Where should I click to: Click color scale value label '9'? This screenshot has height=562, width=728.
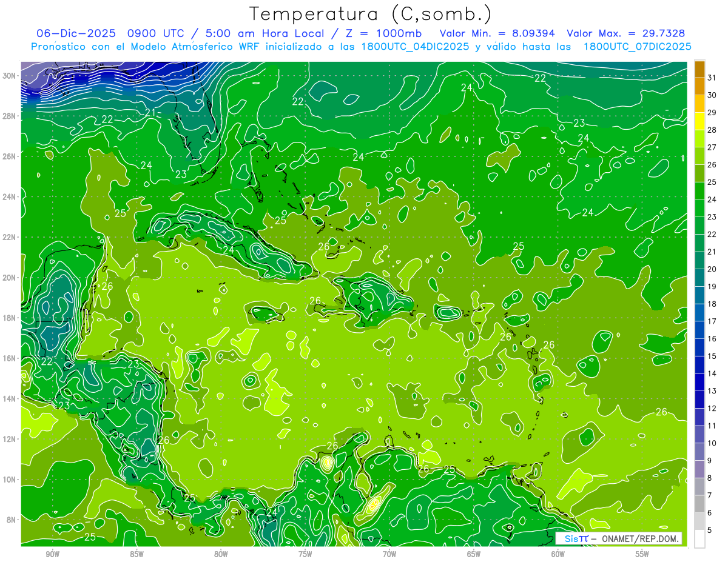pos(710,460)
